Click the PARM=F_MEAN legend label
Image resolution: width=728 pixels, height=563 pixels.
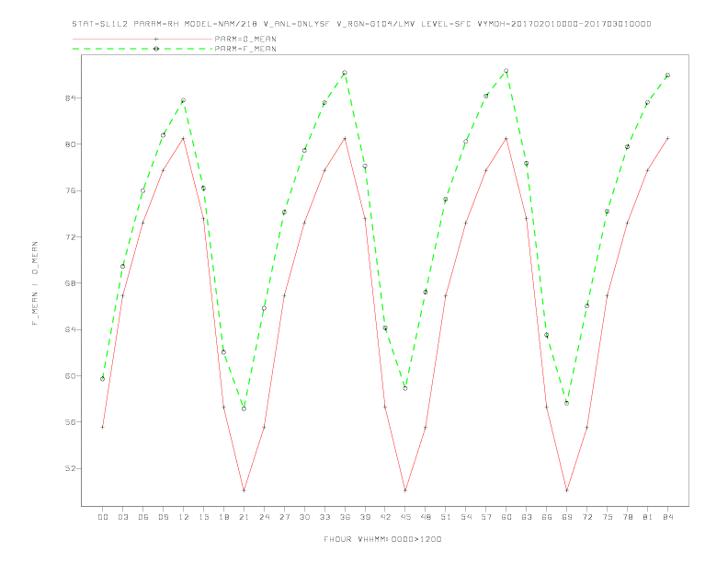(x=245, y=49)
